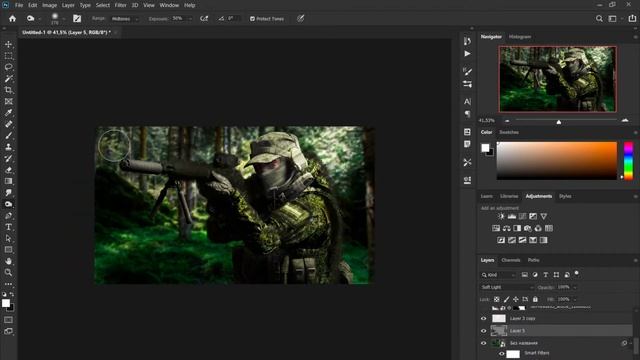Enable airbrush build-up effects
This screenshot has width=640, height=360.
pos(204,18)
